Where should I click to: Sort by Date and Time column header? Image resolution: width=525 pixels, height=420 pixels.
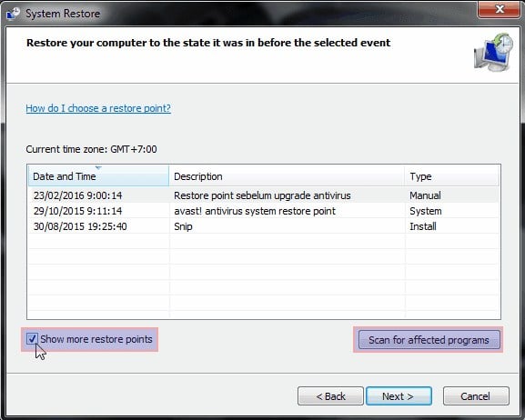(x=98, y=175)
